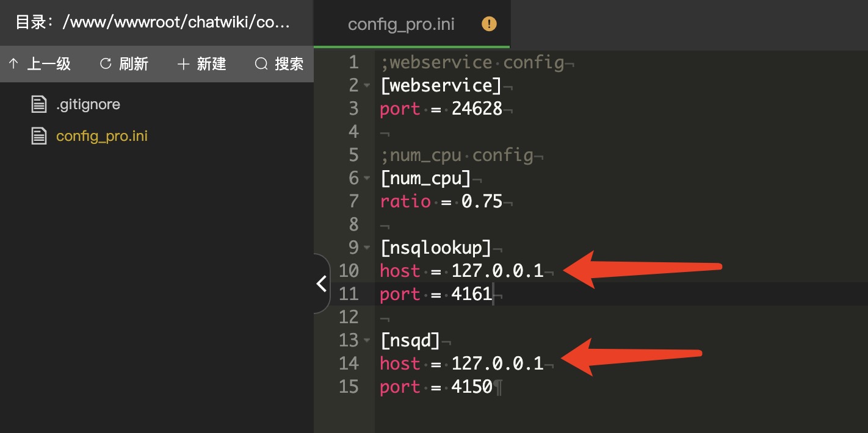This screenshot has width=868, height=433.
Task: Click the magnifier search icon
Action: tap(261, 63)
